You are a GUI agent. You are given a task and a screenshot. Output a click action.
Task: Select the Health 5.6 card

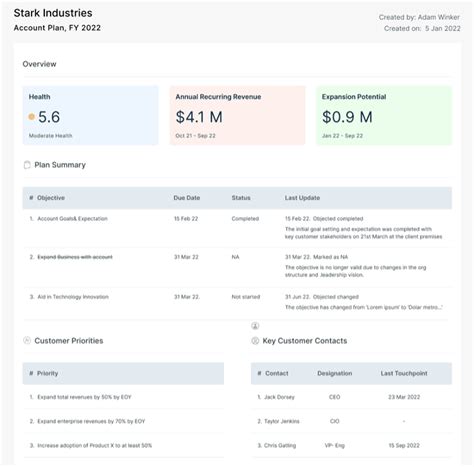pos(90,115)
